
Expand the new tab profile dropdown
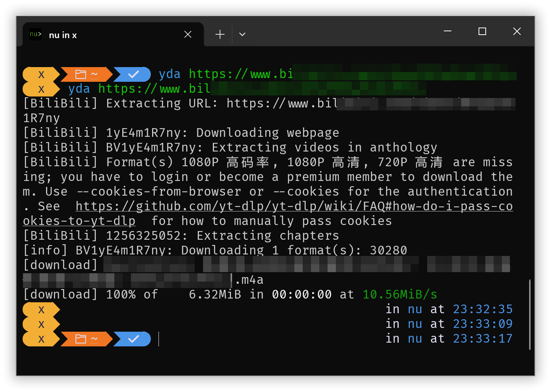(242, 35)
